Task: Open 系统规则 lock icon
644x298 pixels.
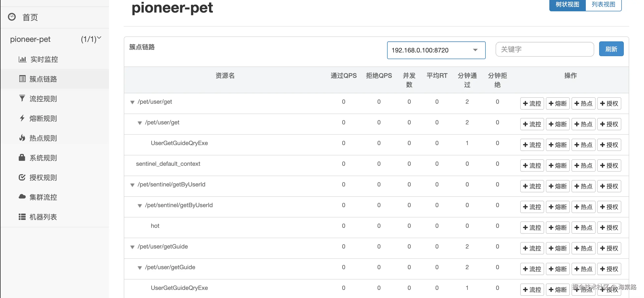Action: (22, 157)
